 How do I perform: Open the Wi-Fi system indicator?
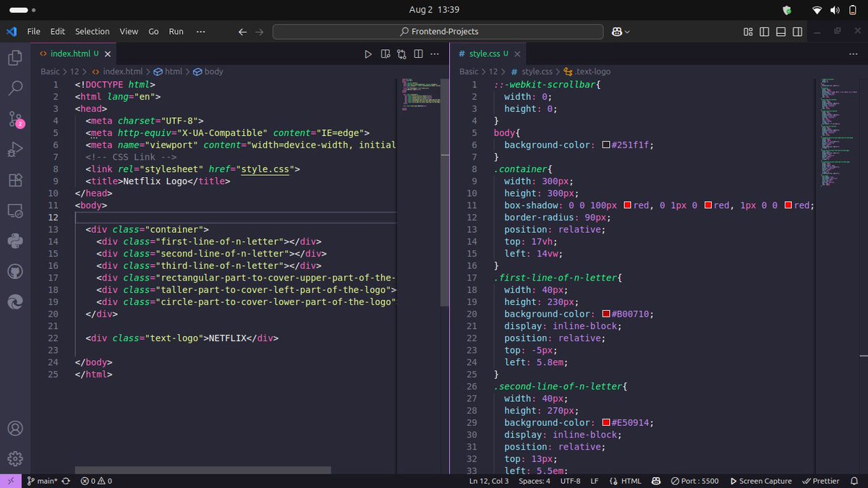pyautogui.click(x=817, y=10)
